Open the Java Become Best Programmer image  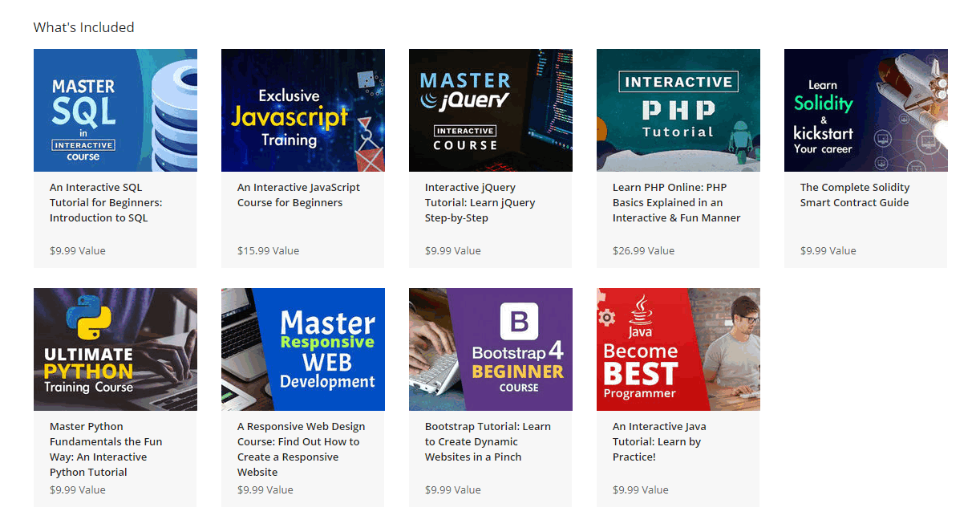tap(678, 349)
